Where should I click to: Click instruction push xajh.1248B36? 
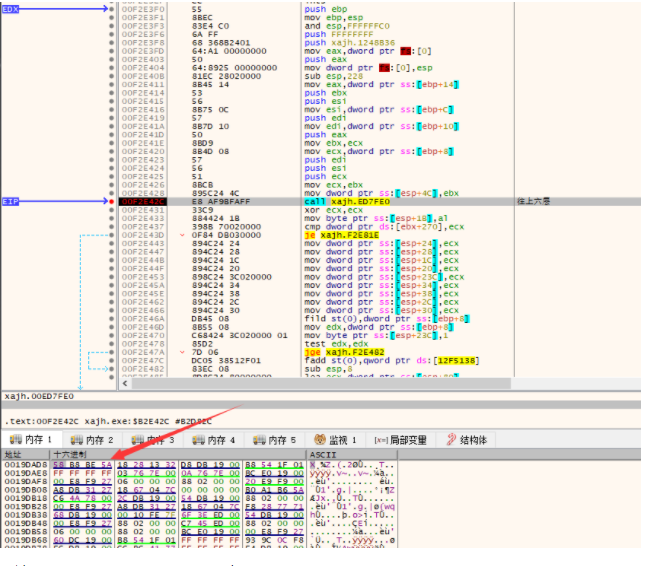(349, 42)
